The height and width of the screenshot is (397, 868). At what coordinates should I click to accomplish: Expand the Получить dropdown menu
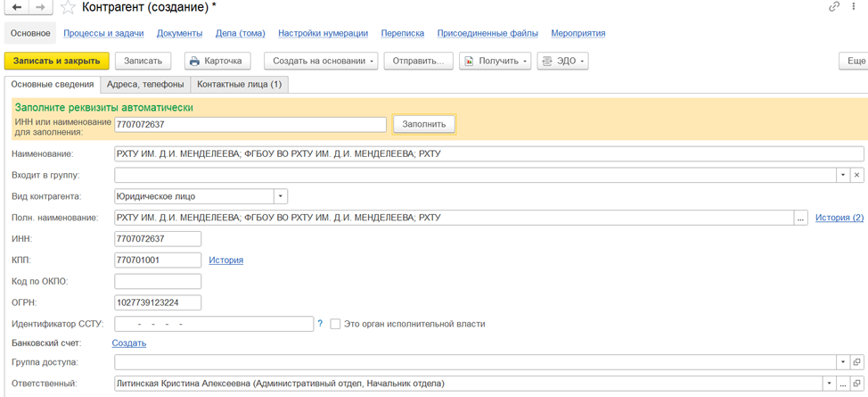coord(495,62)
